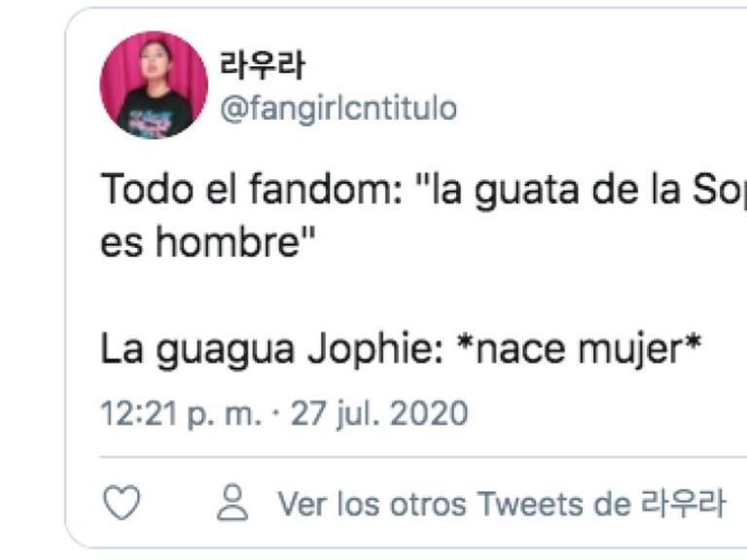This screenshot has height=560, width=747.
Task: Click the divider line above the heart
Action: coord(423,457)
